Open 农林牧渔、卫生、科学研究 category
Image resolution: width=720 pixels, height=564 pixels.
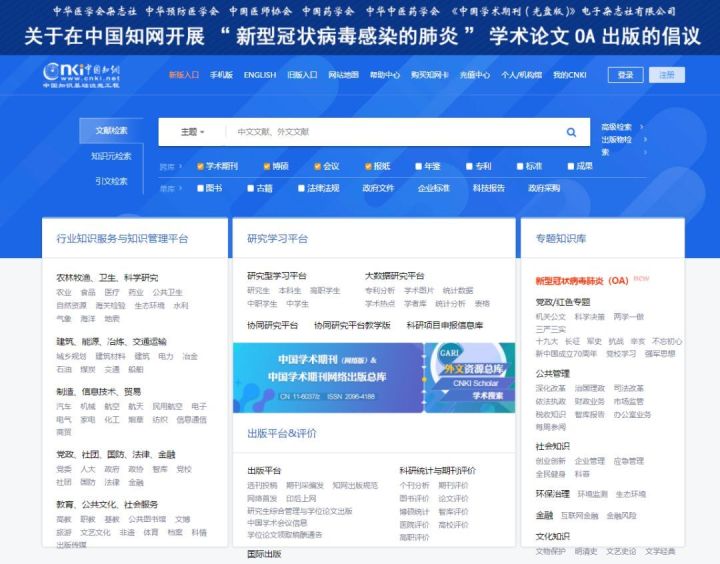coord(107,278)
